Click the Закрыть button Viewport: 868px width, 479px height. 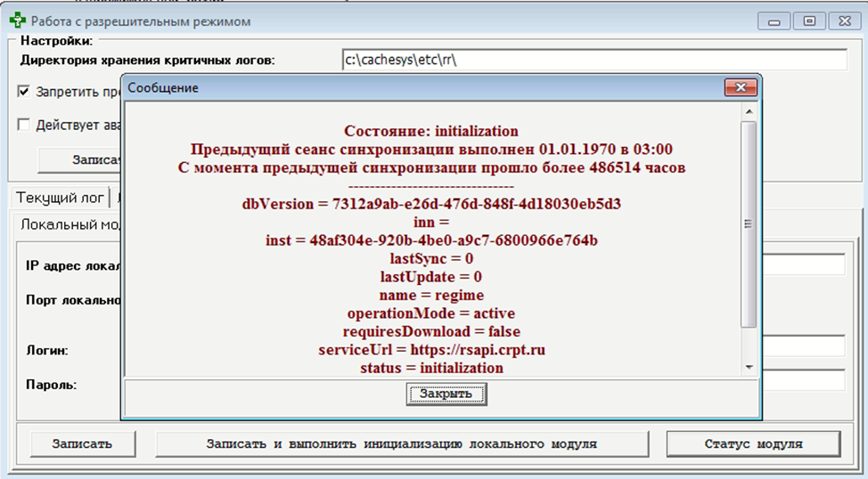pyautogui.click(x=446, y=394)
